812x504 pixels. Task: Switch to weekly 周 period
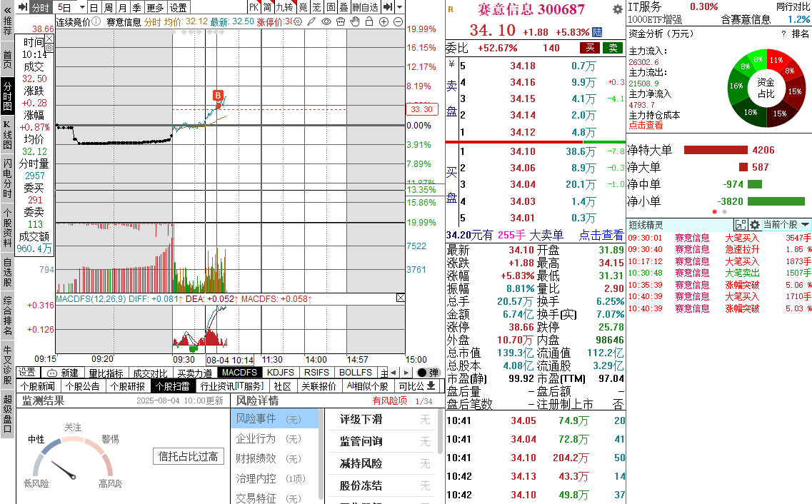[108, 7]
